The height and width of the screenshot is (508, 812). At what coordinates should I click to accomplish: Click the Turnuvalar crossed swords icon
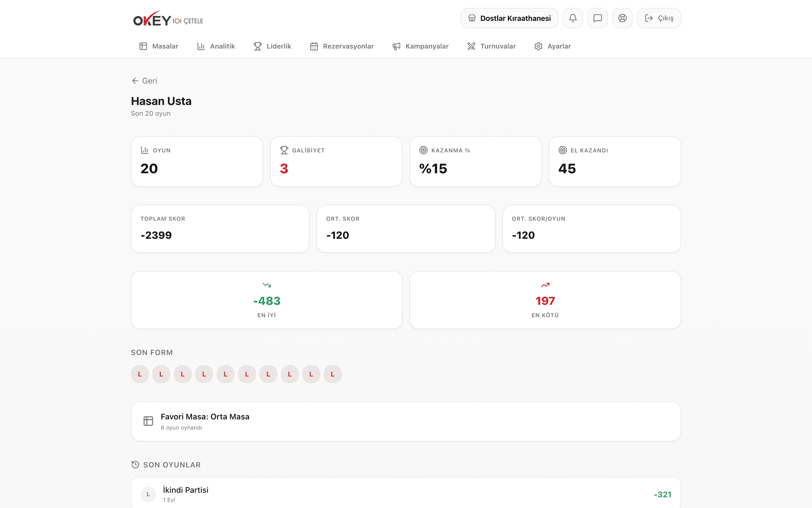pos(471,46)
